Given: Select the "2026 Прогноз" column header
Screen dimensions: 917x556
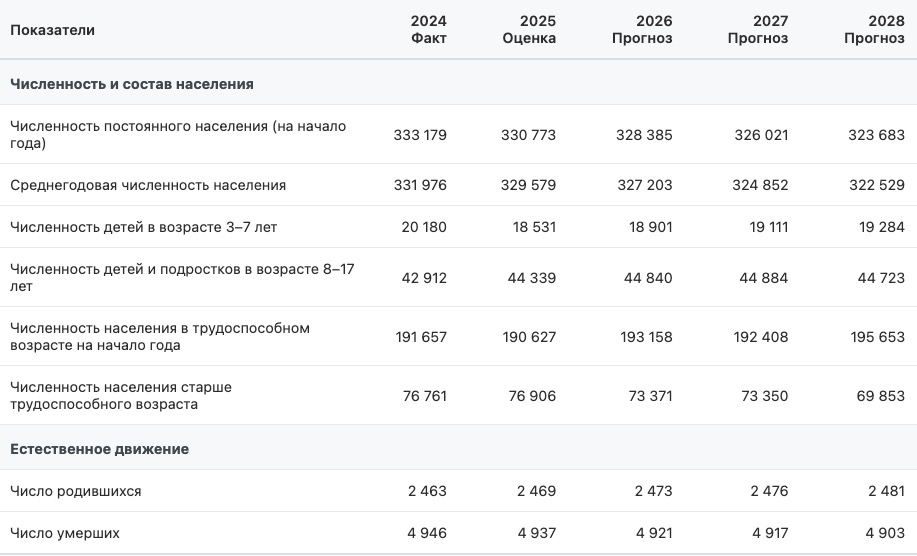Looking at the screenshot, I should click(642, 30).
